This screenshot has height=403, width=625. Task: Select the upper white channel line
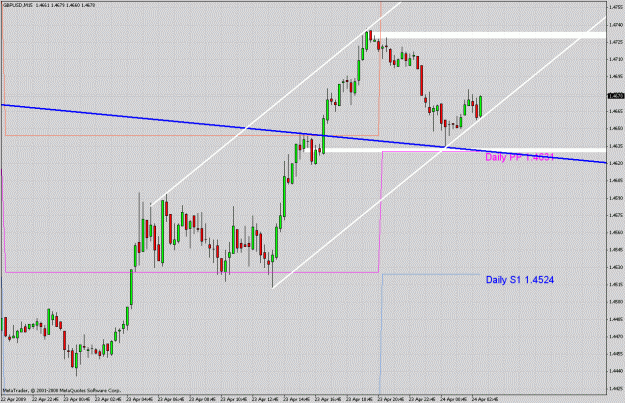[275, 104]
